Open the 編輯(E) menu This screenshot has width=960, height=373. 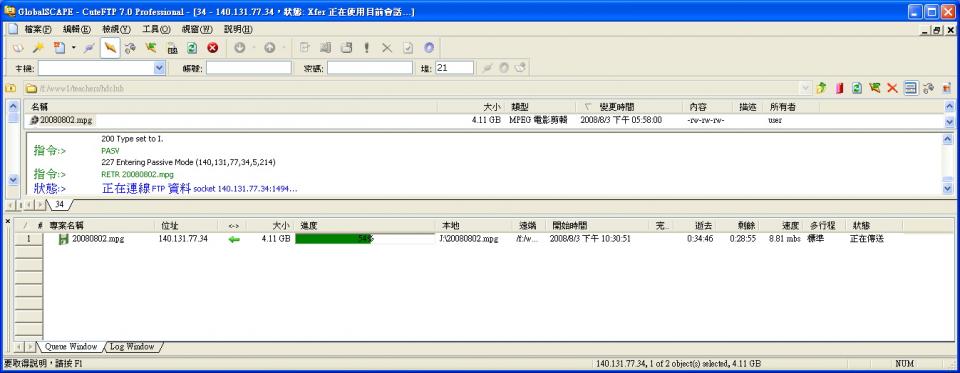point(77,29)
